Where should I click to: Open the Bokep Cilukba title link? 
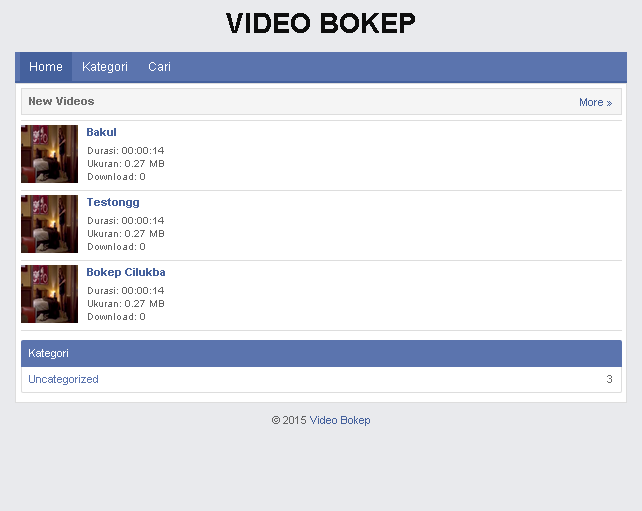(126, 272)
